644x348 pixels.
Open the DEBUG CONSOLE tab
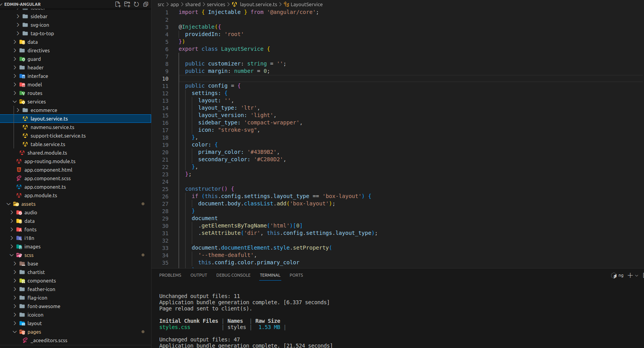(x=233, y=275)
